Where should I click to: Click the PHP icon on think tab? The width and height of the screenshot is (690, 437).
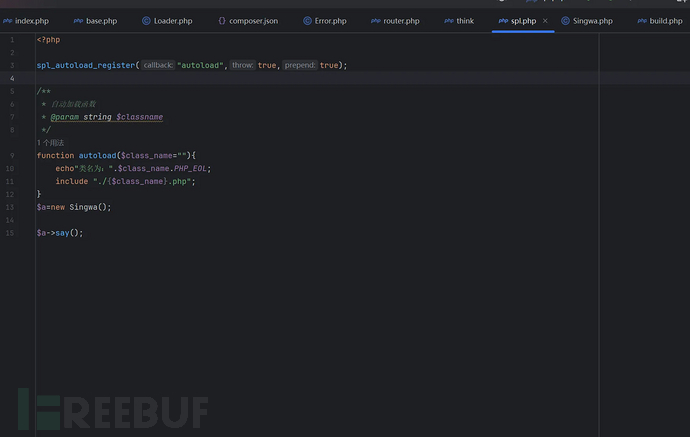(449, 20)
